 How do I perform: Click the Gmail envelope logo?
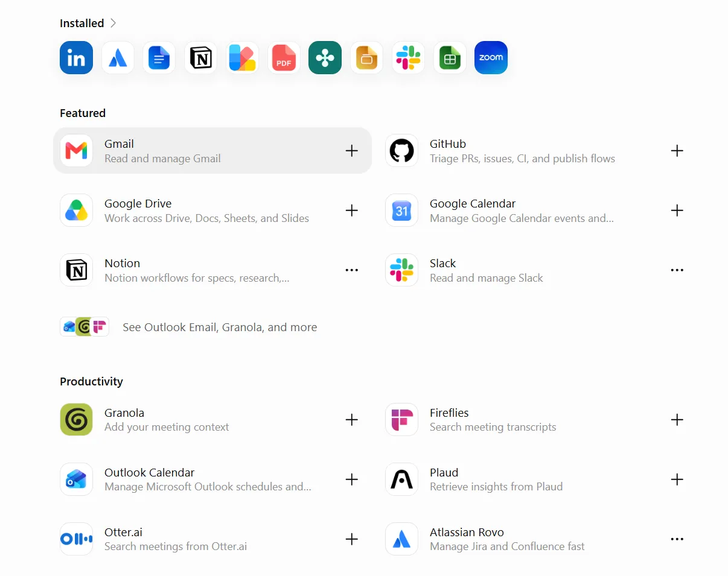coord(76,151)
